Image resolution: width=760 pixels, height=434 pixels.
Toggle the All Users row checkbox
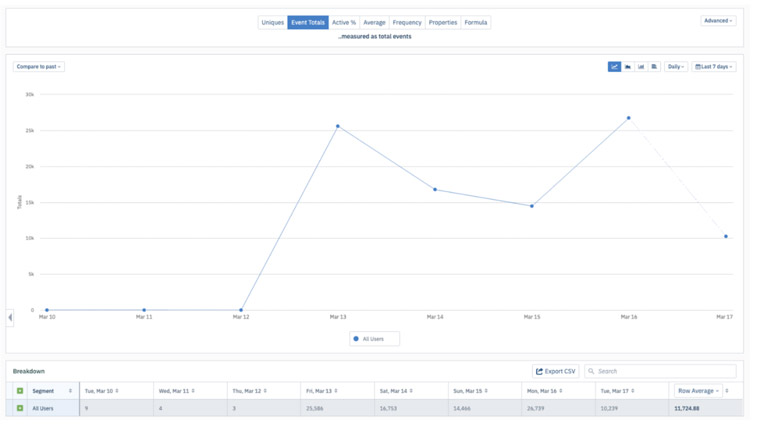tap(20, 408)
